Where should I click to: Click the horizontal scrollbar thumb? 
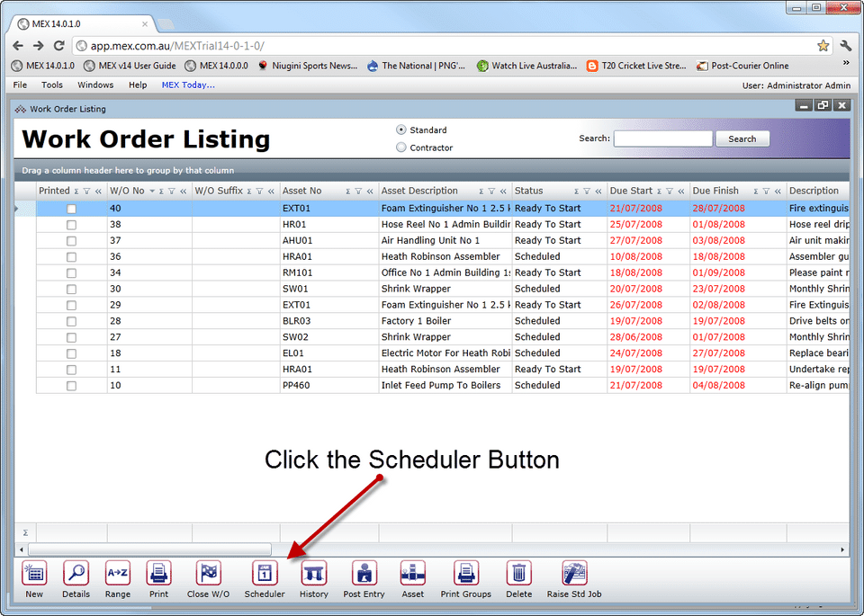(x=150, y=549)
